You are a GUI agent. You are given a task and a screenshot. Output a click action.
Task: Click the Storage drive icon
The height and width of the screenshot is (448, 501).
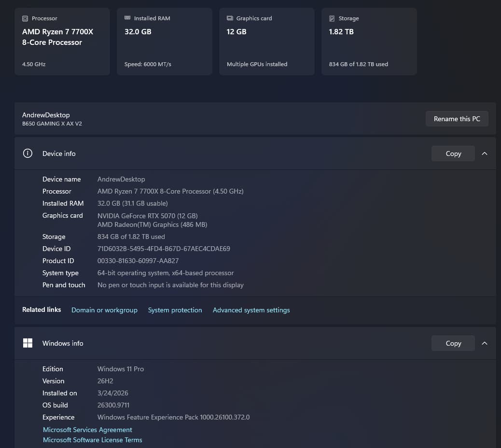click(332, 18)
